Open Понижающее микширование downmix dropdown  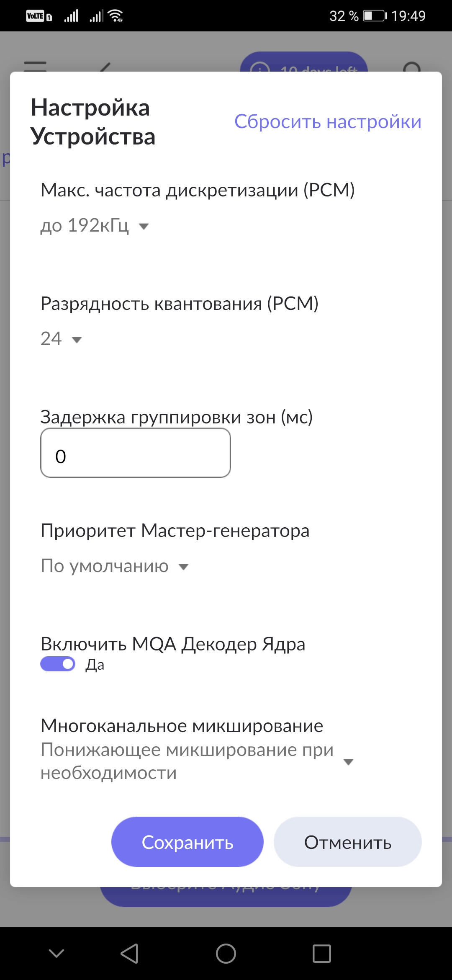197,761
